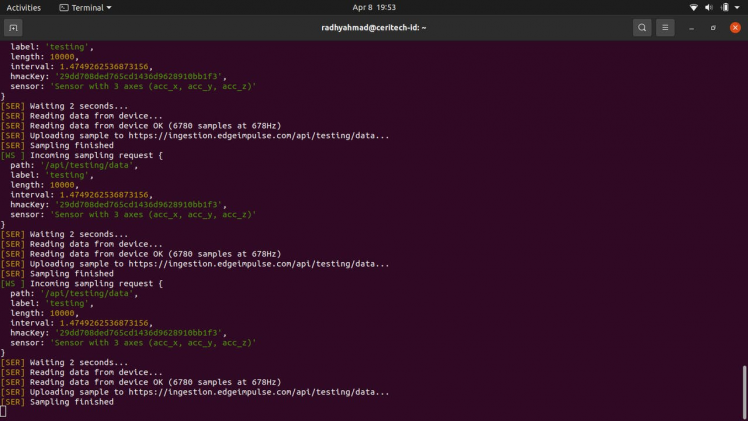Screen dimensions: 748x421
Task: Click the first 'Waiting 2 seconds...' line
Action: pyautogui.click(x=64, y=106)
